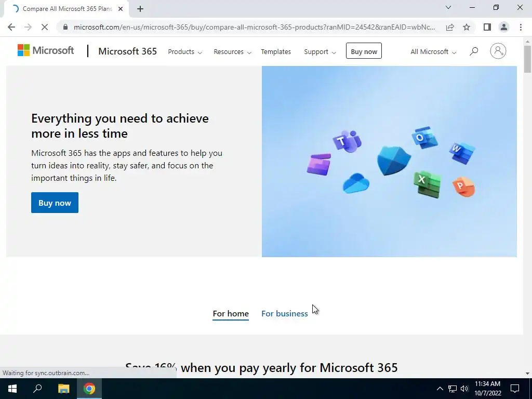Click the volume speaker icon in the tray
532x399 pixels.
pos(464,389)
